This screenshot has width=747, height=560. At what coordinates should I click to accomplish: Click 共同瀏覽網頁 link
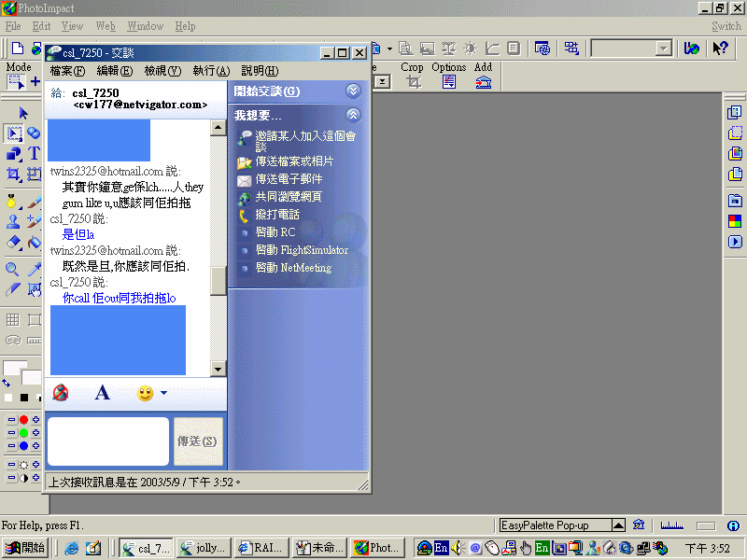(x=289, y=197)
